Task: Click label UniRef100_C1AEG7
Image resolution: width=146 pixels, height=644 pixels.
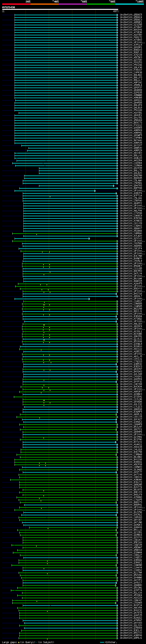Action: [x=131, y=301]
